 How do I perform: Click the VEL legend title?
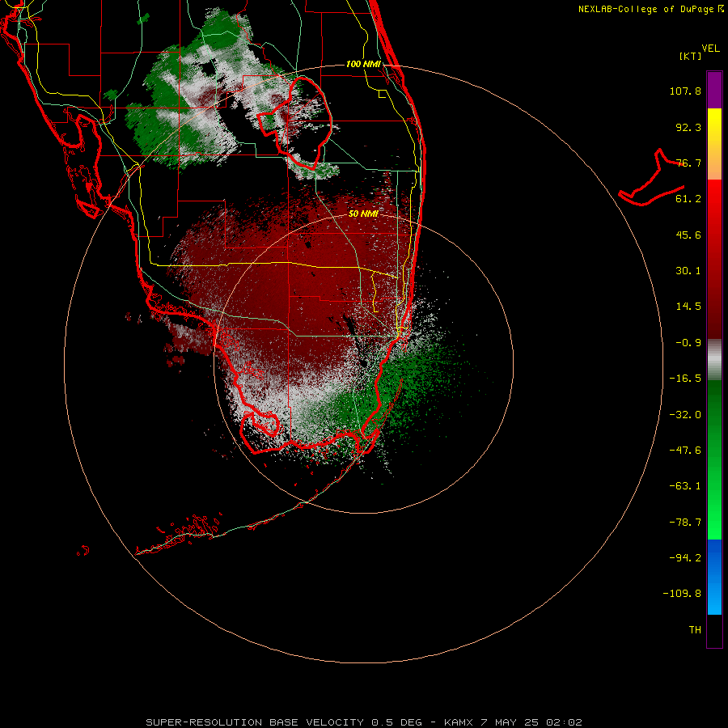coord(711,48)
